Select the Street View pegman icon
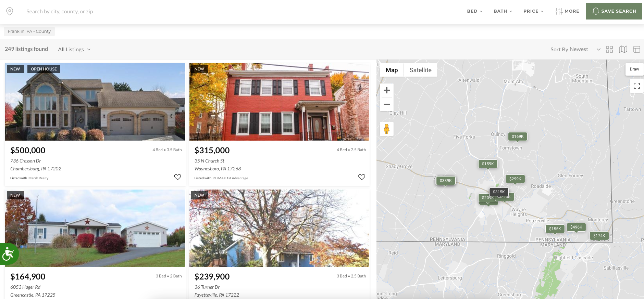Viewport: 644px width, 299px height. coord(387,129)
